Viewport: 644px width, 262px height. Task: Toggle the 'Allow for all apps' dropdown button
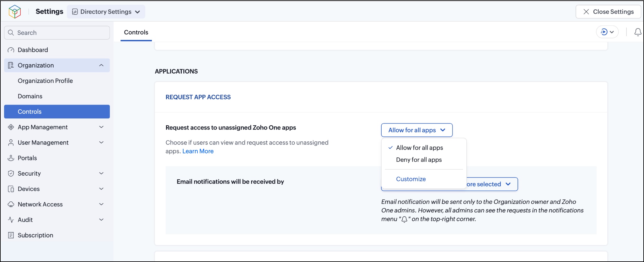click(x=417, y=130)
